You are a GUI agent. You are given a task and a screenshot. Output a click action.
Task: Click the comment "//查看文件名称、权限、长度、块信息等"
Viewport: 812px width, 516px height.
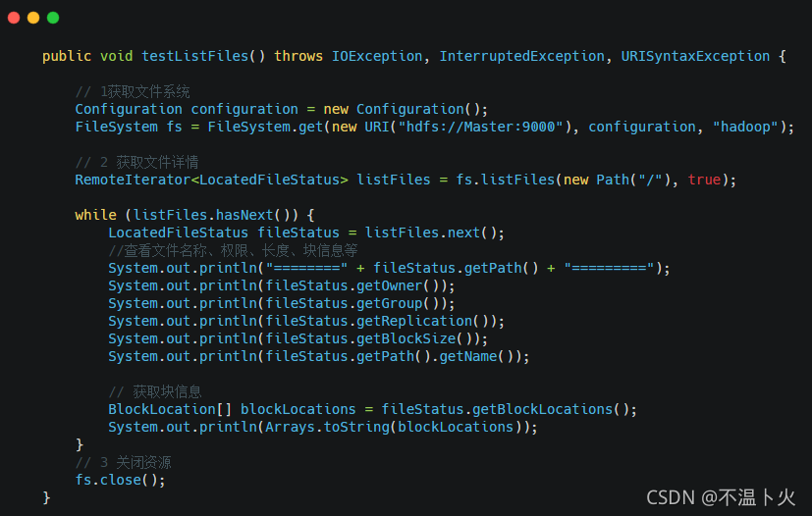tap(233, 250)
